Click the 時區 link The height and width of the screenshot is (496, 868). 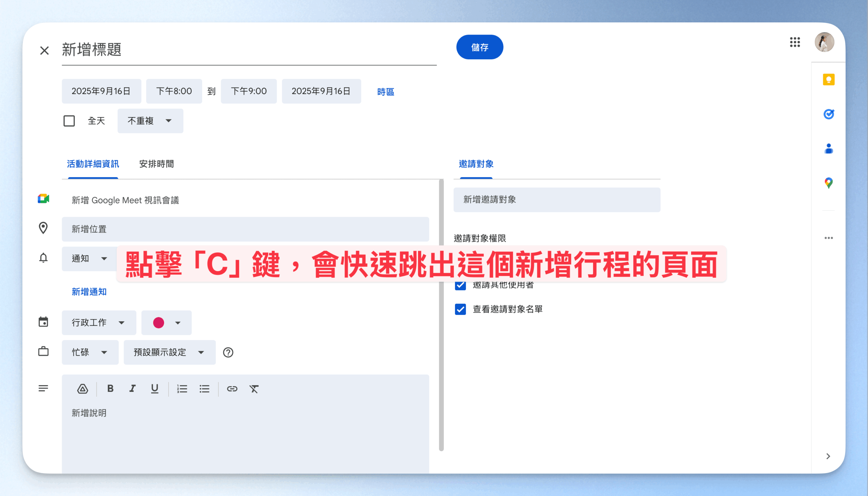(385, 92)
